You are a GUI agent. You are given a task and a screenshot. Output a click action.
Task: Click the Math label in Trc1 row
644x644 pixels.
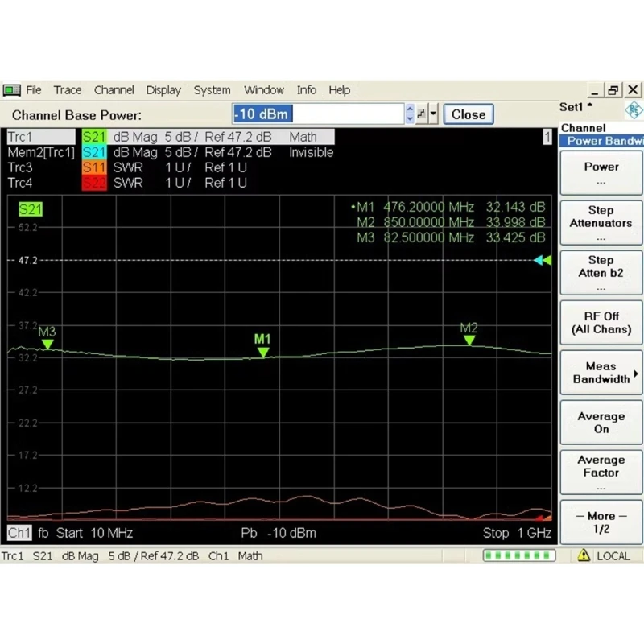tap(303, 137)
